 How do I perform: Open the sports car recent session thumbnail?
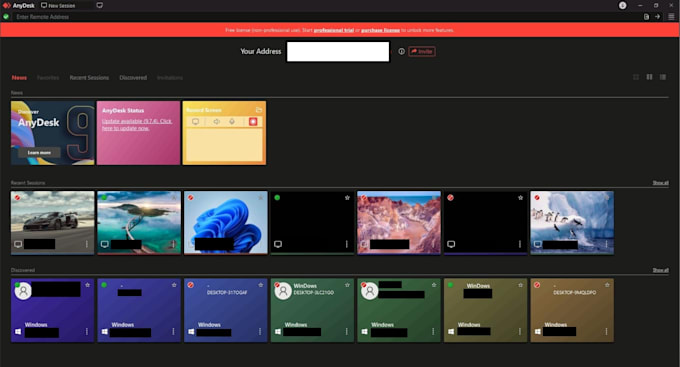tap(52, 223)
